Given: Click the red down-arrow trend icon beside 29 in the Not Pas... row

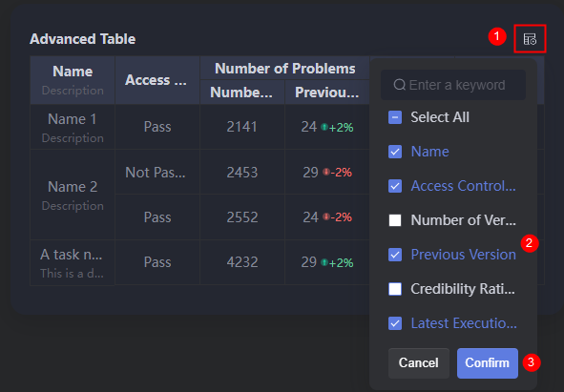Looking at the screenshot, I should click(325, 172).
